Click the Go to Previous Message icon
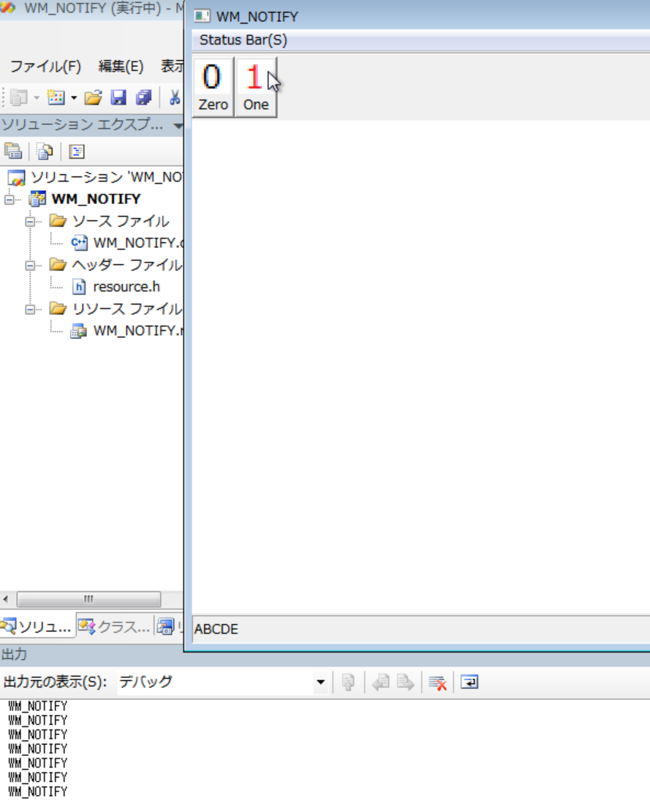The width and height of the screenshot is (650, 812). click(381, 683)
